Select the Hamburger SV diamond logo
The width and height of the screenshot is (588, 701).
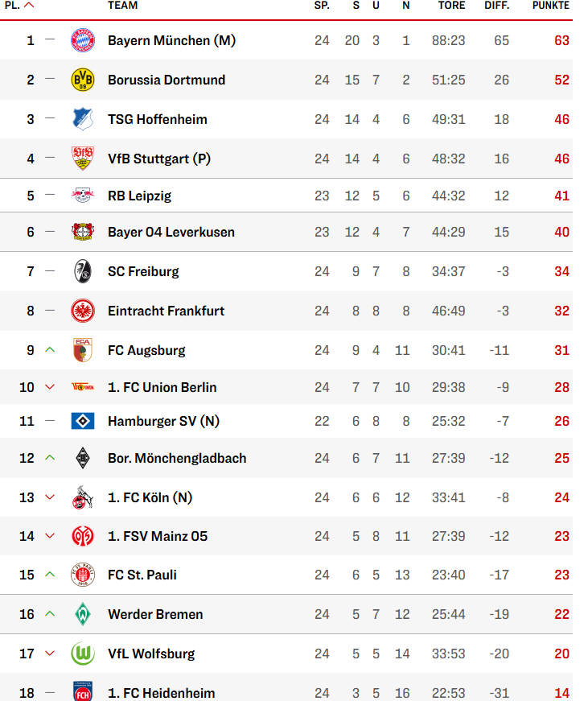click(x=83, y=421)
